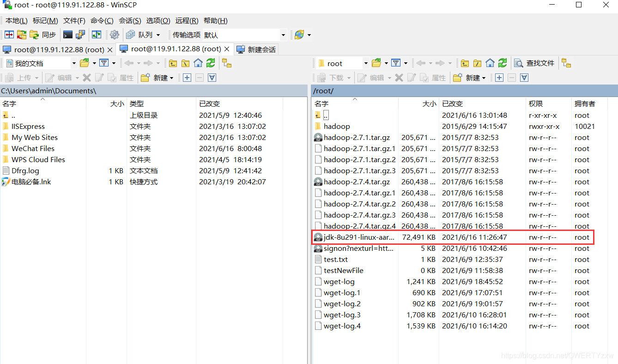Toggle remote directory tree icon
This screenshot has height=364, width=618.
tap(566, 63)
